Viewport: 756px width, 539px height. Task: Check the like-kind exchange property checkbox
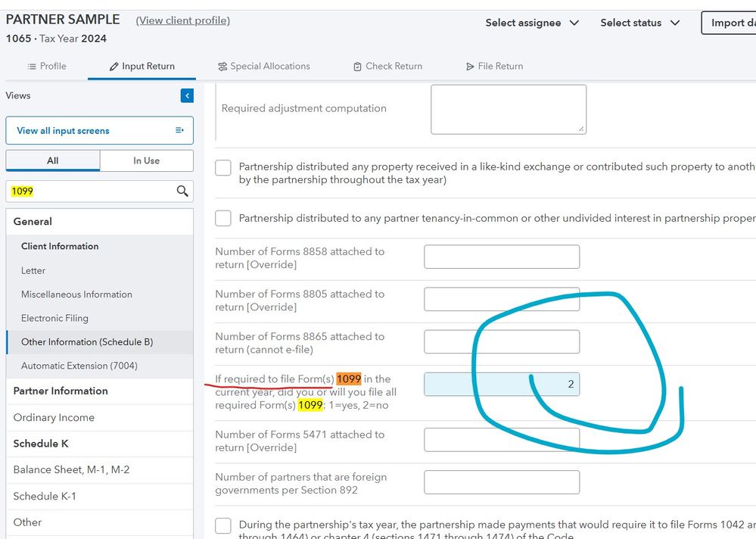(223, 167)
